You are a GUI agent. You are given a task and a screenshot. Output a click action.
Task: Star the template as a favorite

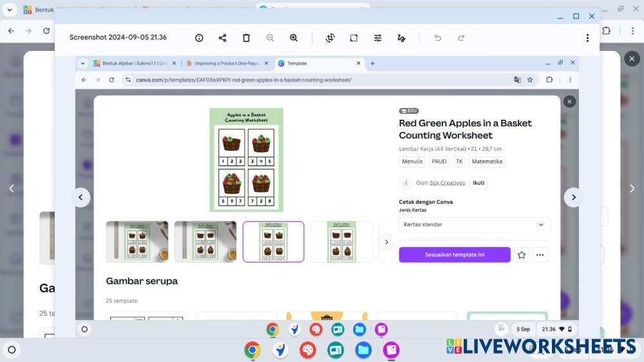click(x=522, y=255)
